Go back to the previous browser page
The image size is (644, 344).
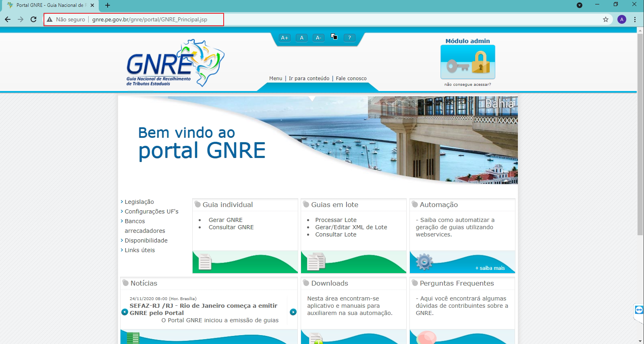(8, 19)
